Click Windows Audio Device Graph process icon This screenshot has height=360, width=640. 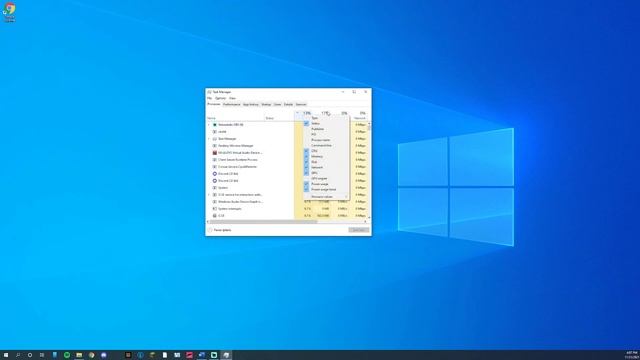coord(215,202)
